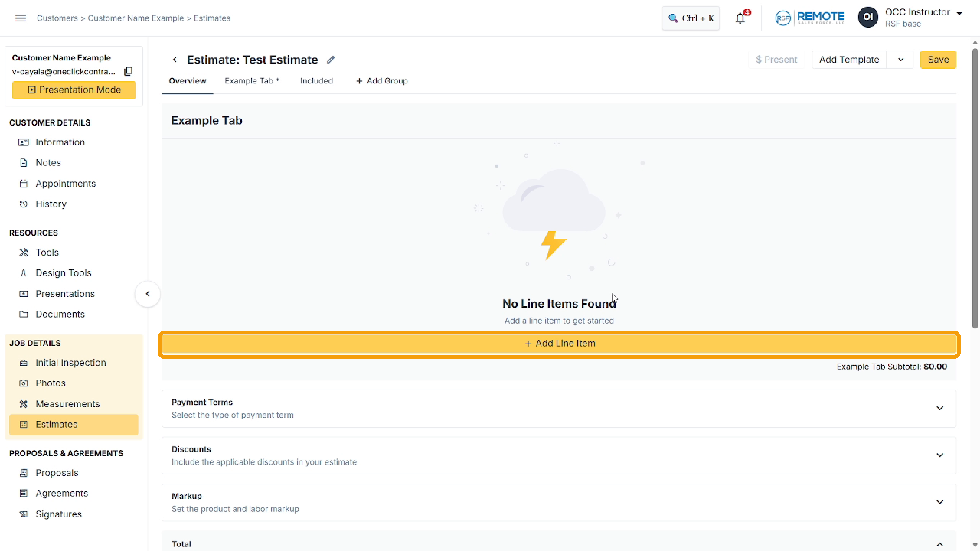Expand the Payment Terms section

pyautogui.click(x=559, y=409)
